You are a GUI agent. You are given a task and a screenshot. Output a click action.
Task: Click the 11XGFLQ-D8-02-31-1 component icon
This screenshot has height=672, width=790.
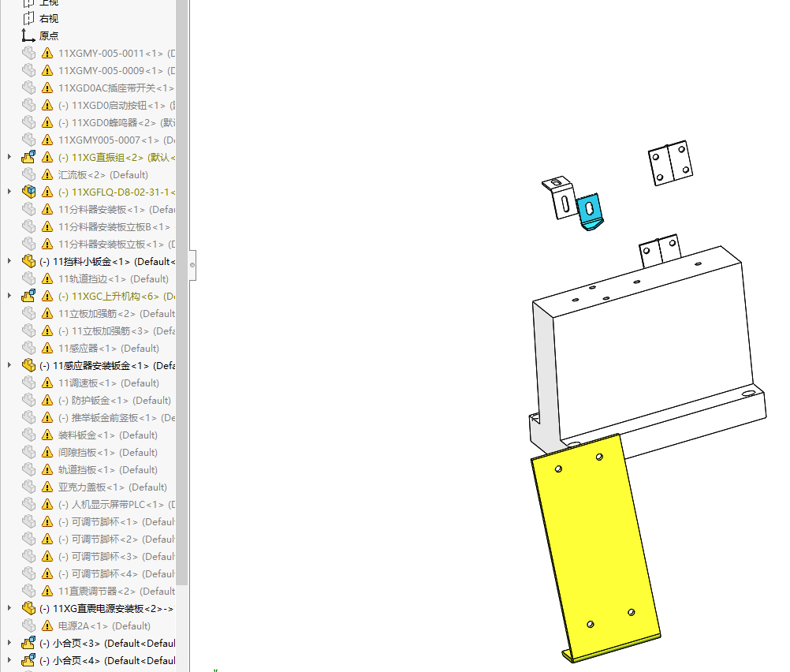click(x=28, y=192)
